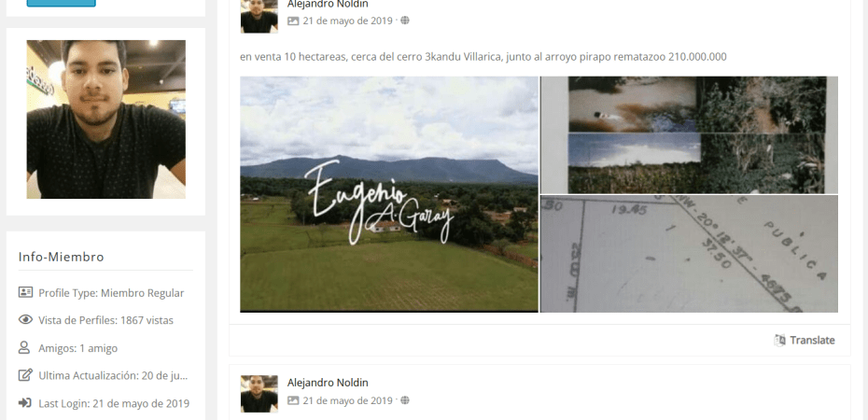Image resolution: width=868 pixels, height=420 pixels.
Task: Open the land survey map photo
Action: 689,254
